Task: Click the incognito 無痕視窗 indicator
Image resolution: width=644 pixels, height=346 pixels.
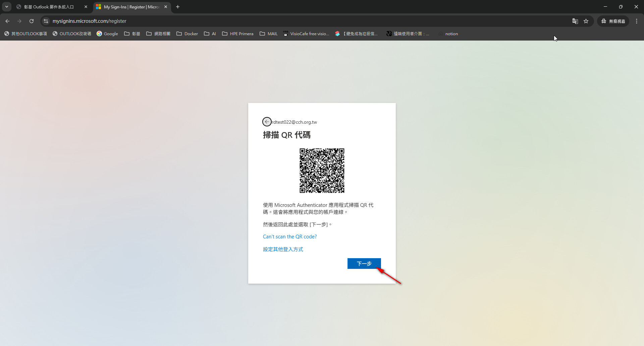Action: (x=613, y=21)
